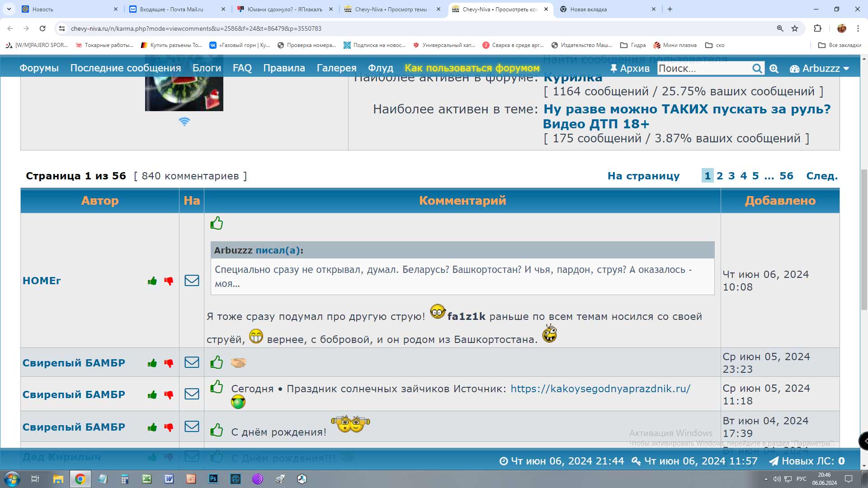Go to След. next page link

click(821, 176)
